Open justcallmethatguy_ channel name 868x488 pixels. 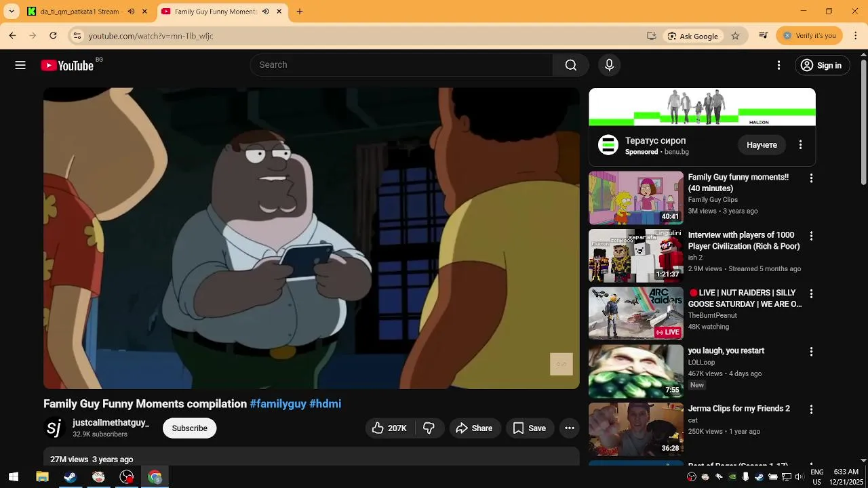[x=111, y=423]
